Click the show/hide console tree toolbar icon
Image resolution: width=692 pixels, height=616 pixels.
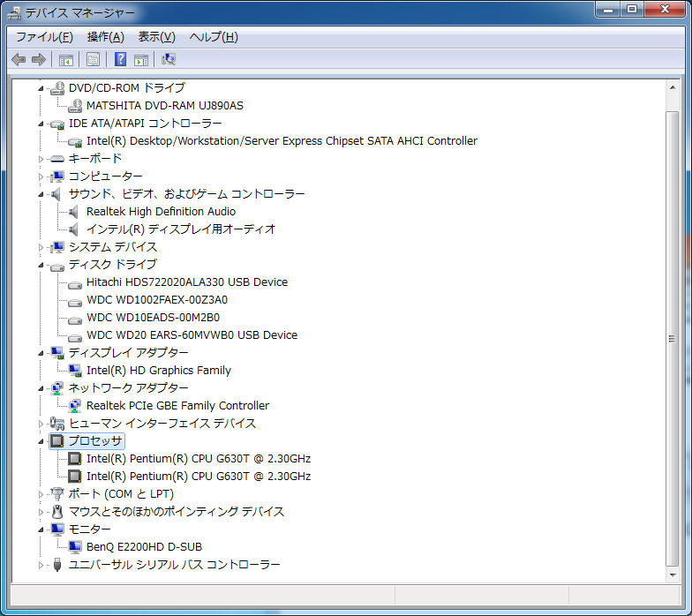click(x=65, y=59)
